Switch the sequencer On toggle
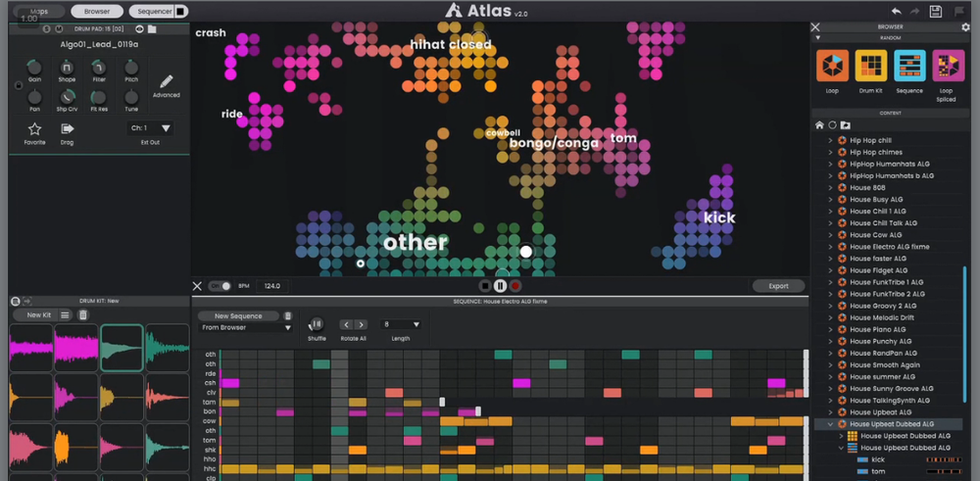The width and height of the screenshot is (980, 481). pyautogui.click(x=220, y=286)
